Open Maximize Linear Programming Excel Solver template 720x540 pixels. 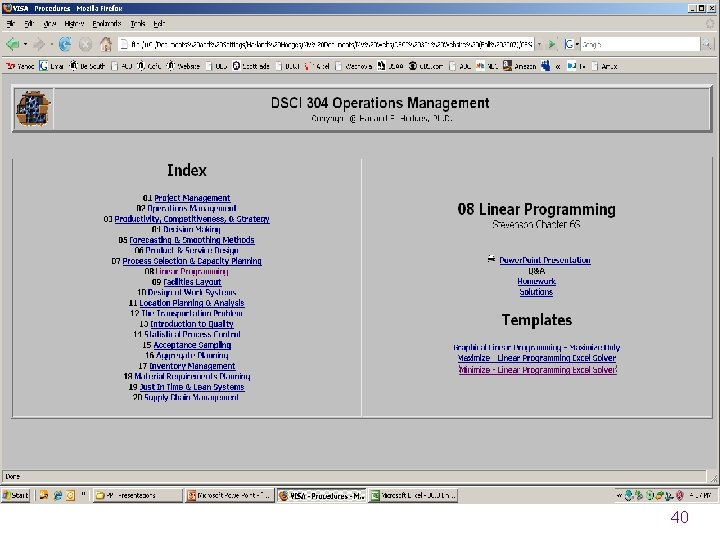click(x=537, y=358)
